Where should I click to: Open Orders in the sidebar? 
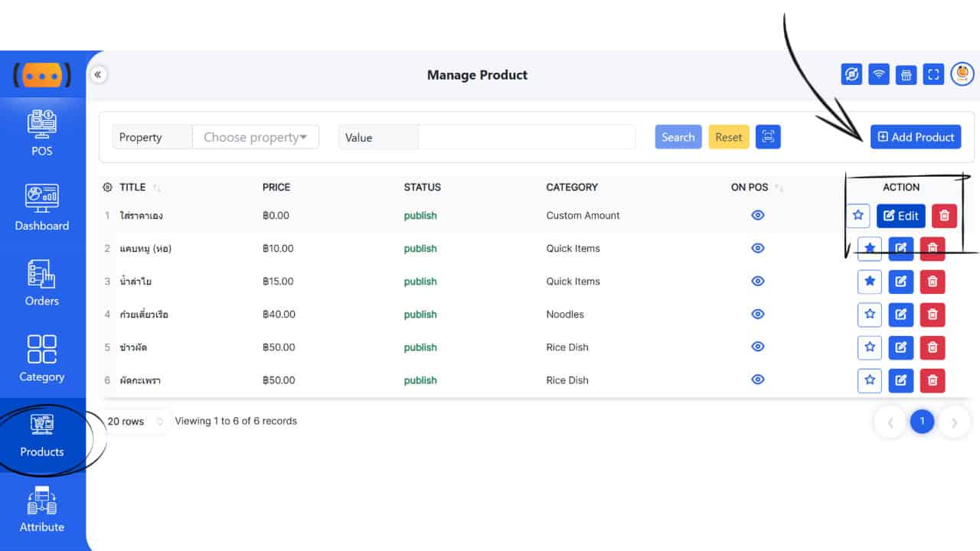coord(42,284)
